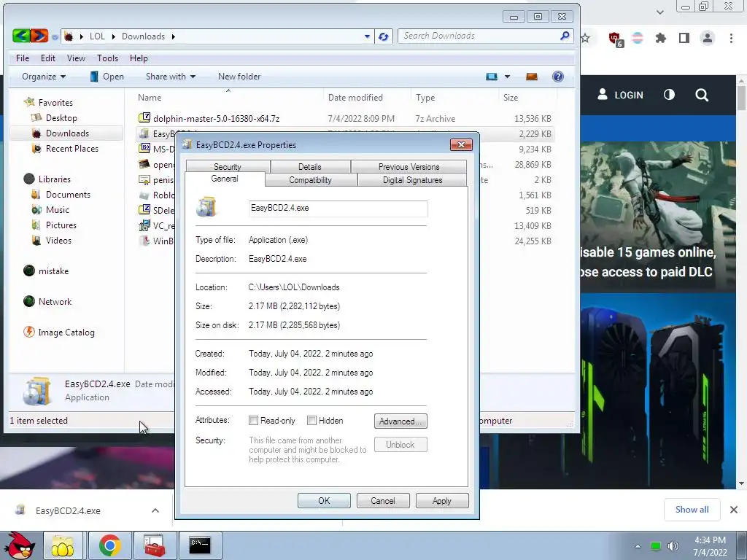Expand the Downloads breadcrumb arrow
The image size is (747, 560).
(x=174, y=36)
